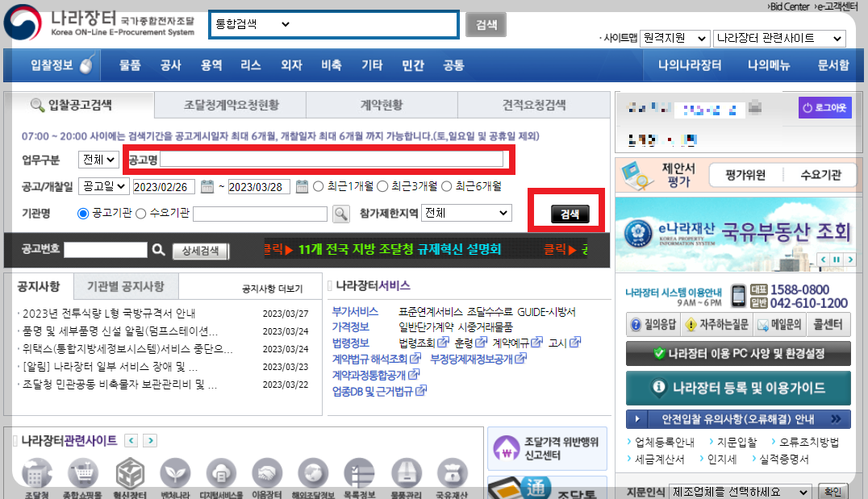The height and width of the screenshot is (499, 868).
Task: Open the 원격지원 dropdown
Action: (675, 38)
